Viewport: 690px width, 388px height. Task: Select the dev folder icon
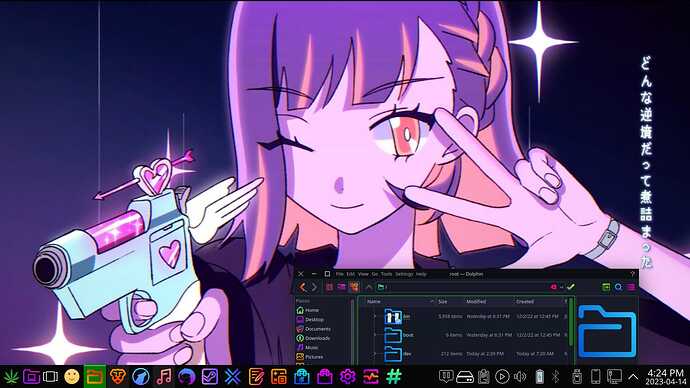(x=393, y=354)
